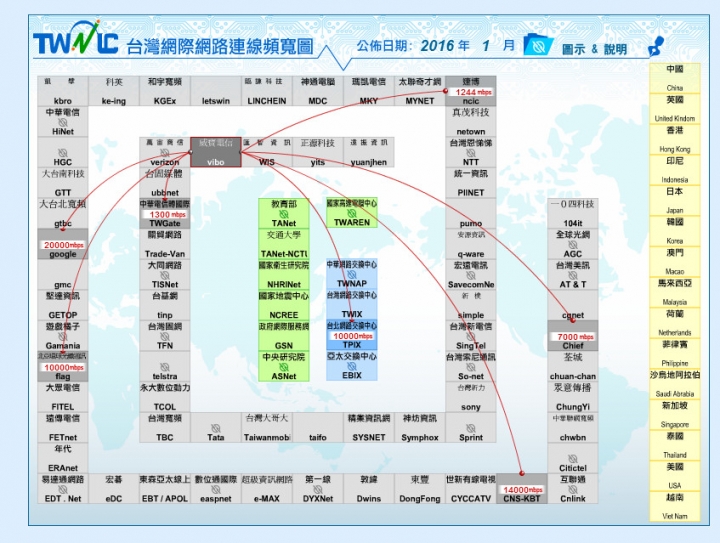The image size is (720, 543).
Task: Select the 印尼 Indonesia tab
Action: (675, 170)
